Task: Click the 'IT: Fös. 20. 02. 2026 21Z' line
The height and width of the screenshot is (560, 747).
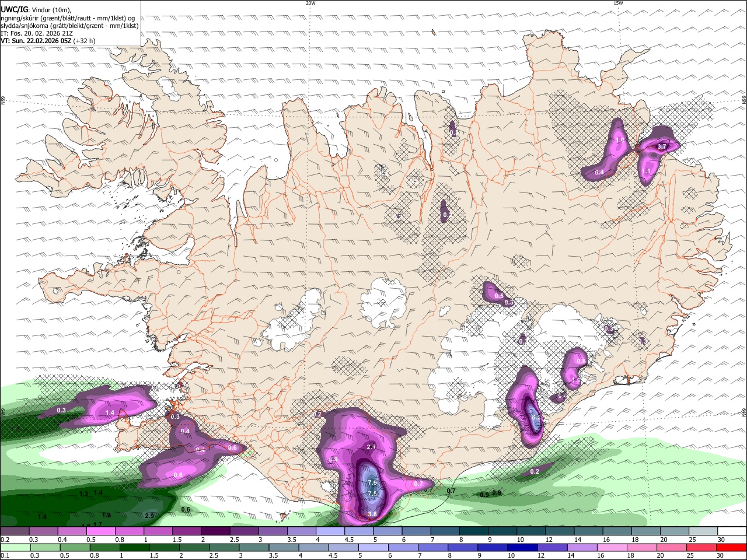Action: point(37,33)
